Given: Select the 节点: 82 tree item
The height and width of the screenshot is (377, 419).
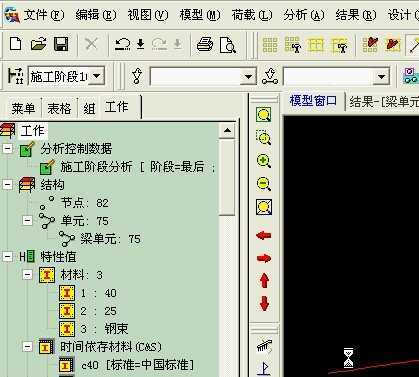Looking at the screenshot, I should click(x=85, y=203).
